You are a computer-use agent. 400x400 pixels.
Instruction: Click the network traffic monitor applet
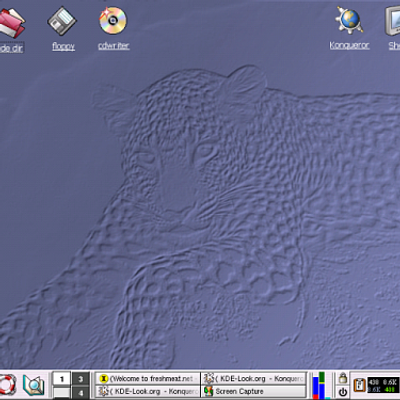click(x=383, y=385)
